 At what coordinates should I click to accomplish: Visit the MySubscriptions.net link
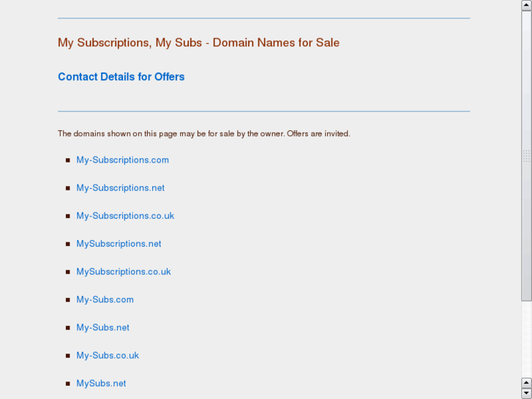click(x=119, y=243)
